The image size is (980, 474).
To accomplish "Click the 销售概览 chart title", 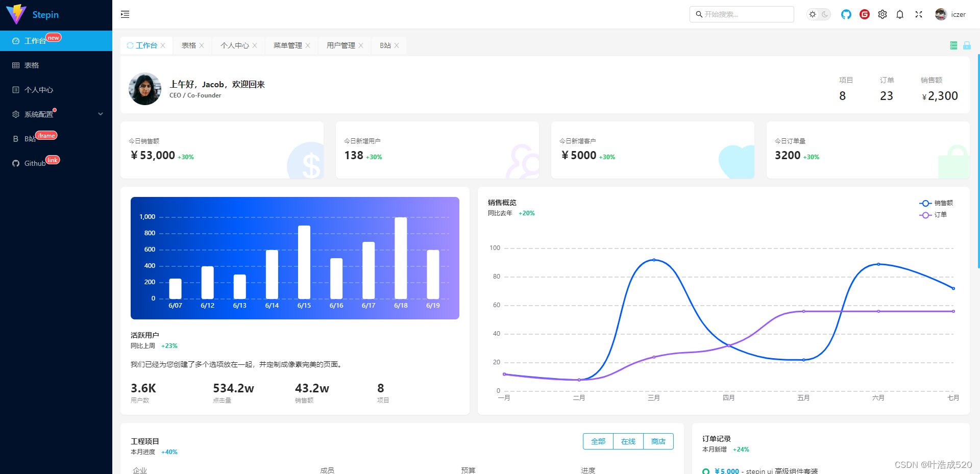I will click(x=502, y=203).
